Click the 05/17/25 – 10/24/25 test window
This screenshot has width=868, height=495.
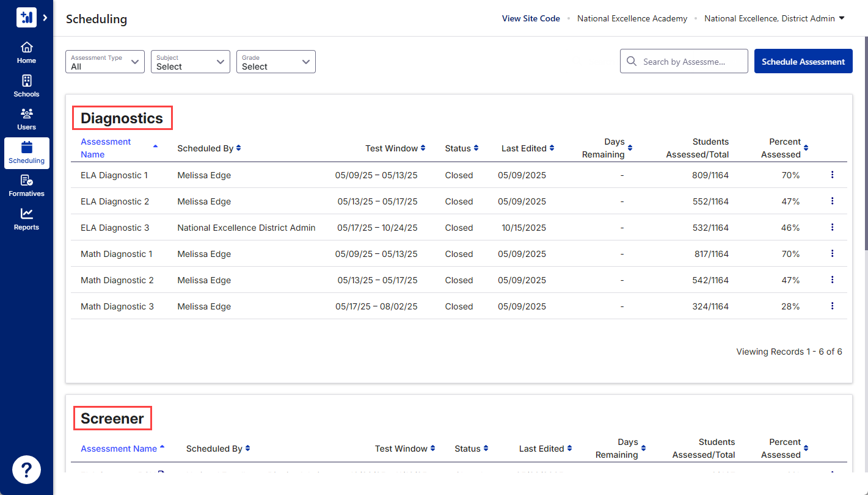[x=377, y=228]
